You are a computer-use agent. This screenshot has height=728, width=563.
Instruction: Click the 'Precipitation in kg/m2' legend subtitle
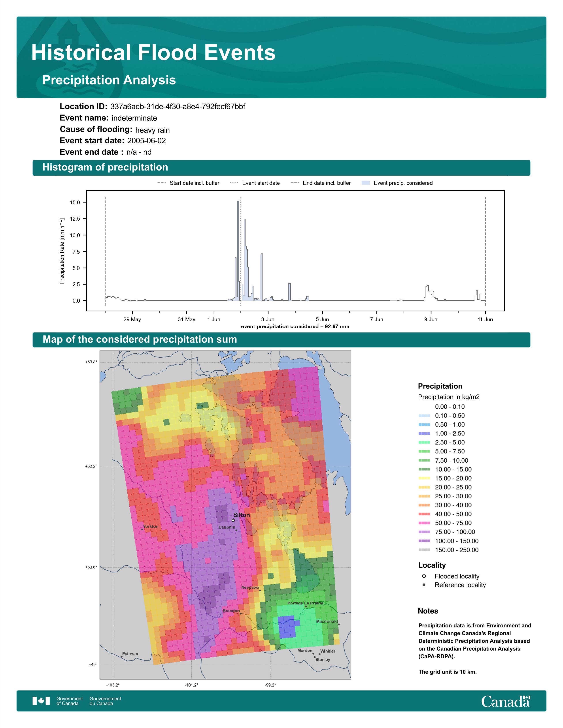(x=449, y=397)
